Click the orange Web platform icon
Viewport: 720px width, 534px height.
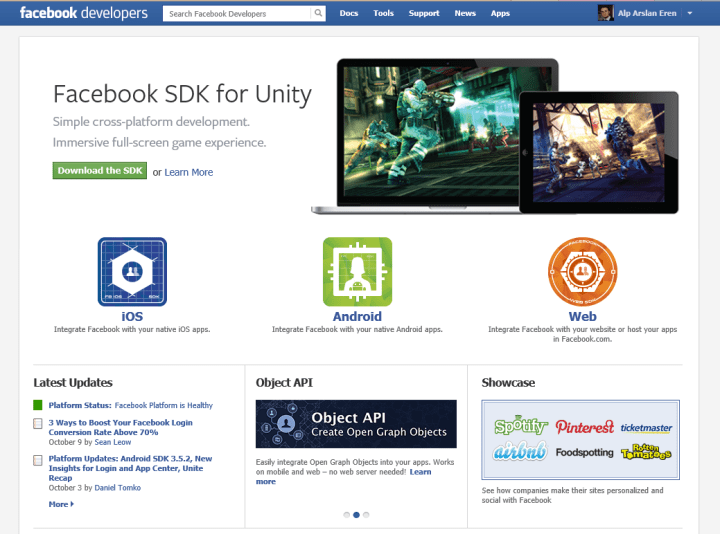pos(582,271)
